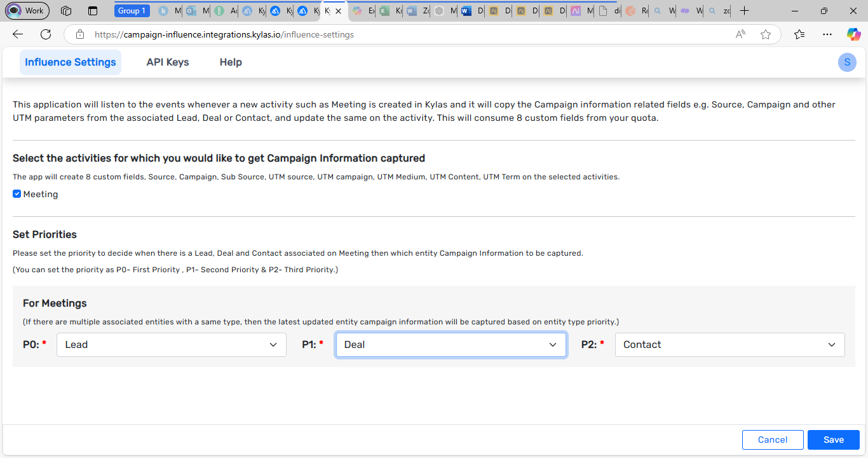Viewport: 868px width, 458px height.
Task: Switch to the ChatGPT icon tab
Action: coord(444,11)
